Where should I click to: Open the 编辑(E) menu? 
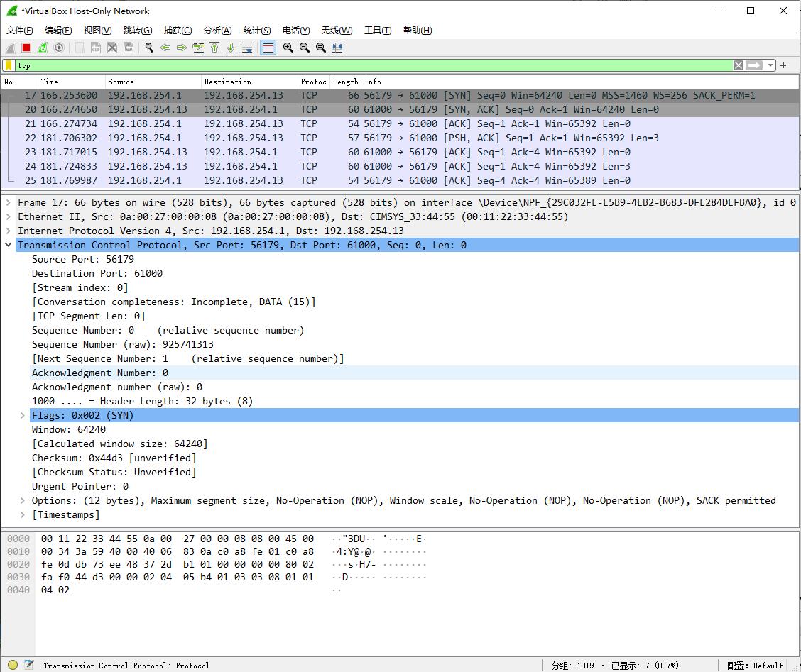pyautogui.click(x=58, y=31)
